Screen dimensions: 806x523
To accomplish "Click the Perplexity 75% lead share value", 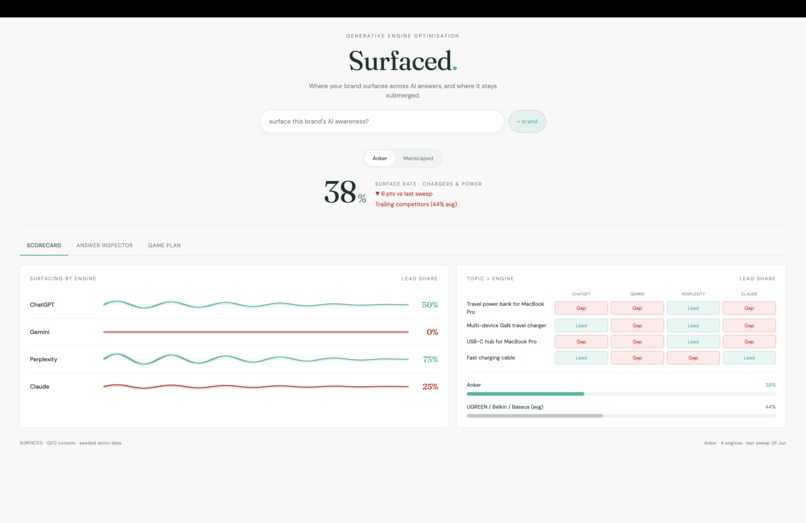I will [430, 359].
